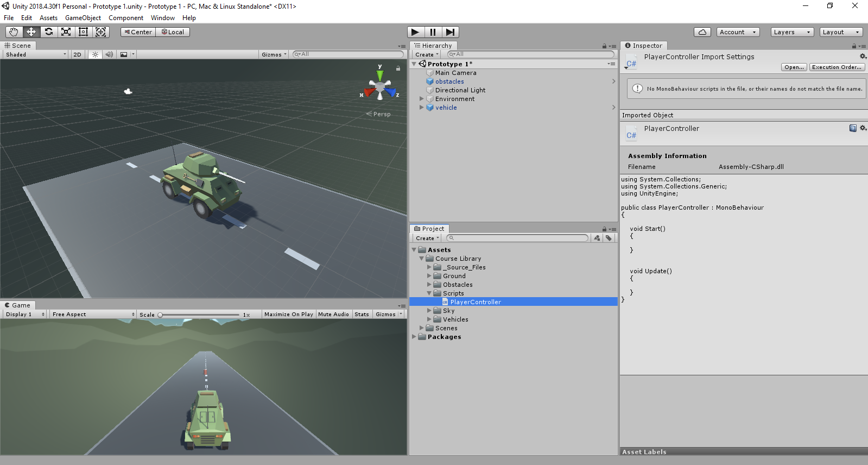
Task: Toggle Mute Audio in Game view
Action: (x=333, y=315)
